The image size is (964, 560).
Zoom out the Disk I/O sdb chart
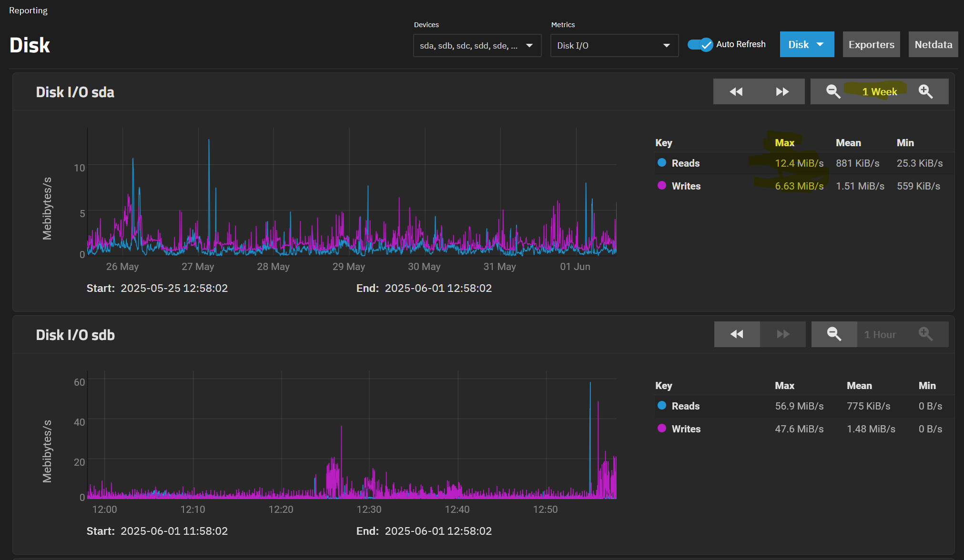pyautogui.click(x=834, y=334)
